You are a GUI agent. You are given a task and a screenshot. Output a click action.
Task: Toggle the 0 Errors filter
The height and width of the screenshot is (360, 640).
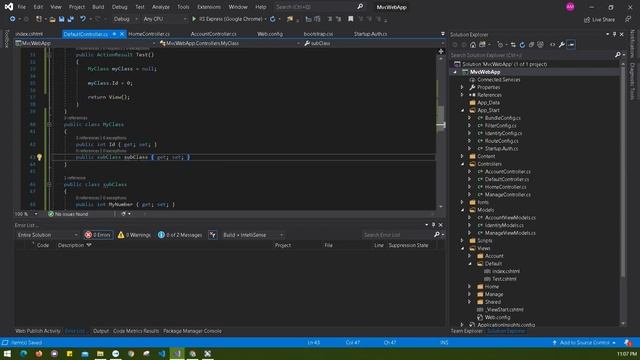click(98, 235)
